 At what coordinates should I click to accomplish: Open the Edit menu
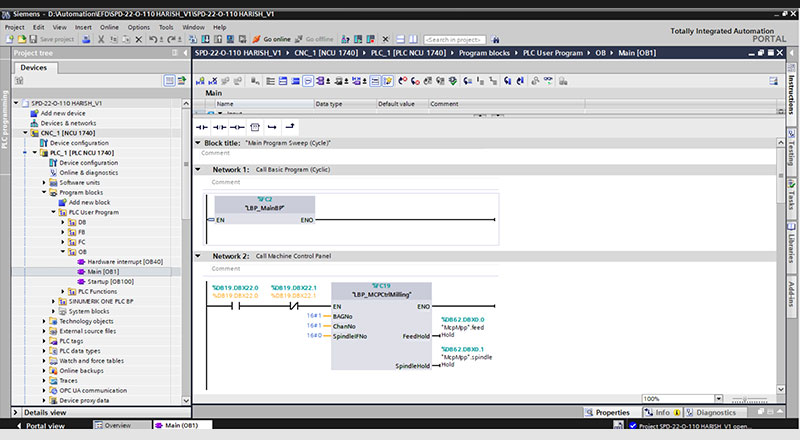pos(39,27)
